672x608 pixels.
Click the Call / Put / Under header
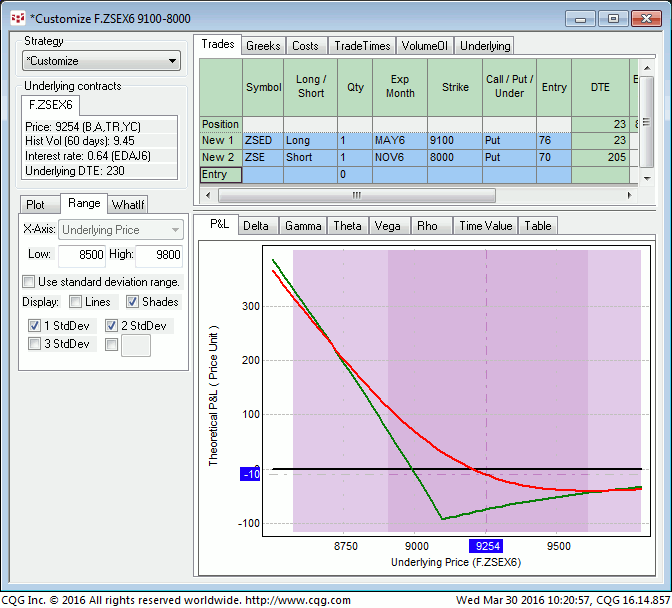510,87
